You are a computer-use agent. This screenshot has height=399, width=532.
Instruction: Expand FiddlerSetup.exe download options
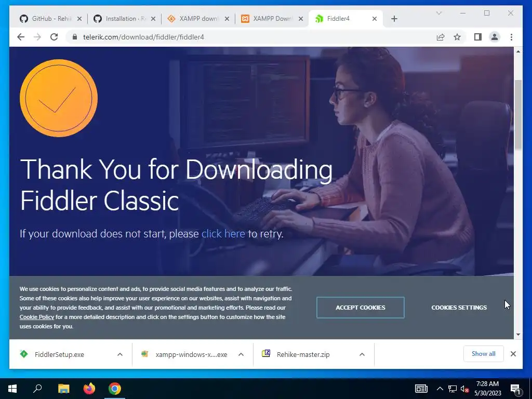pos(120,354)
